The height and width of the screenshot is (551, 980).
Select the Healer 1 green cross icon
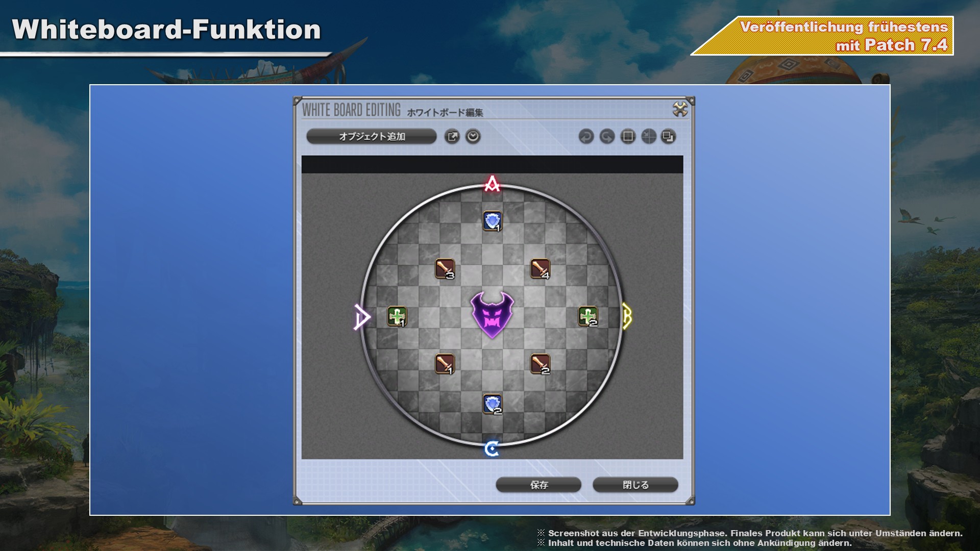pyautogui.click(x=397, y=316)
